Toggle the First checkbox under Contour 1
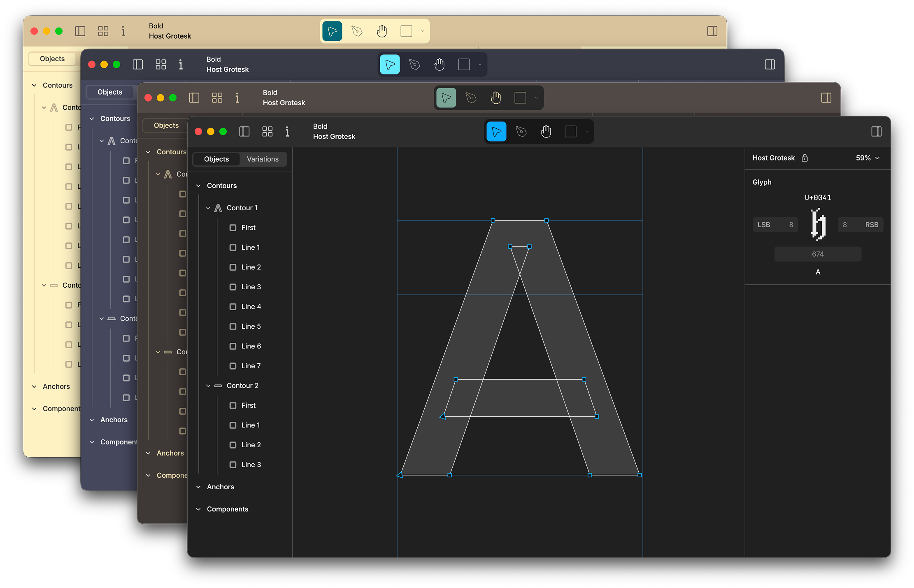The image size is (914, 588). tap(233, 228)
